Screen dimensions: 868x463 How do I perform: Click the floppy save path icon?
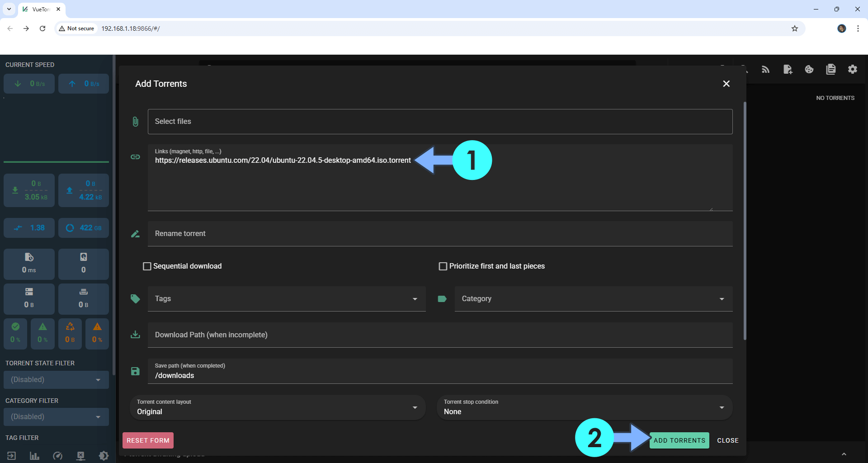click(135, 371)
